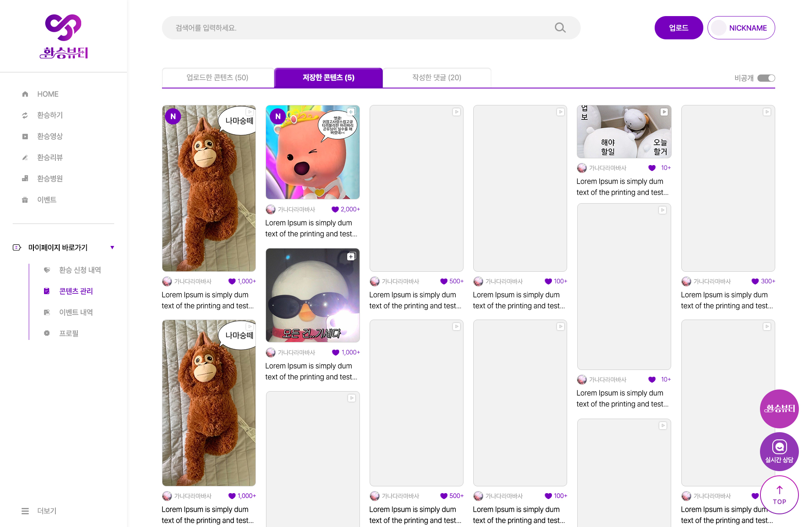
Task: Click the 실시간 상담 chat button
Action: (779, 451)
